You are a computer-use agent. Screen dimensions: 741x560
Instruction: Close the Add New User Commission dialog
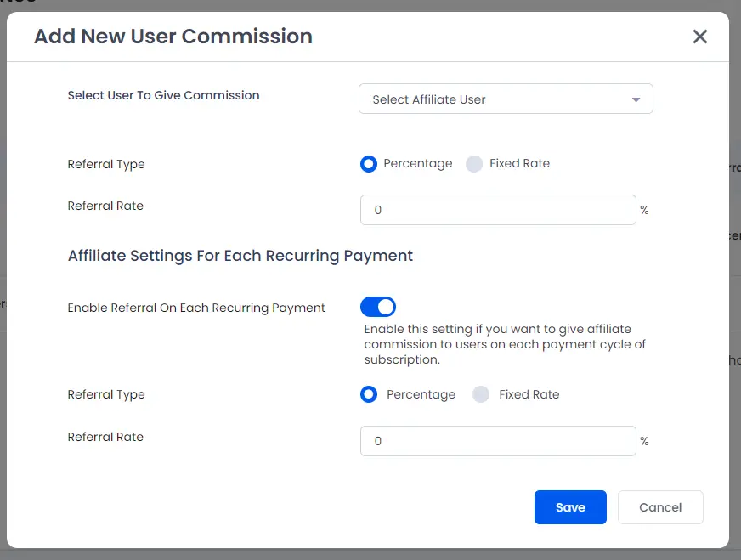click(699, 37)
